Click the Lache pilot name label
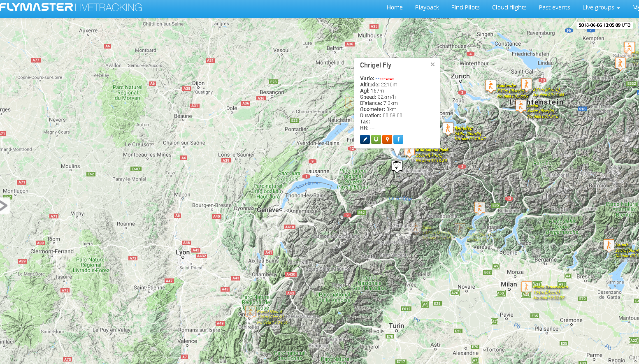 (x=532, y=106)
